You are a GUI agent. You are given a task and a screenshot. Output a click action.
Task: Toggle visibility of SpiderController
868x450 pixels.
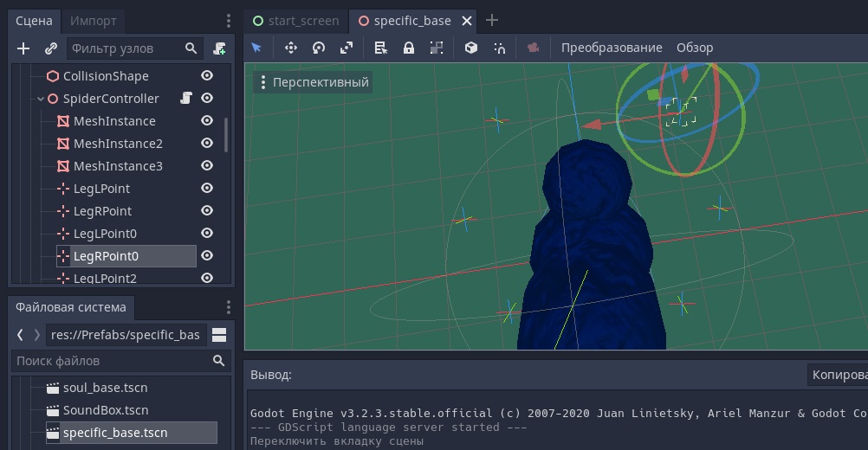(207, 99)
